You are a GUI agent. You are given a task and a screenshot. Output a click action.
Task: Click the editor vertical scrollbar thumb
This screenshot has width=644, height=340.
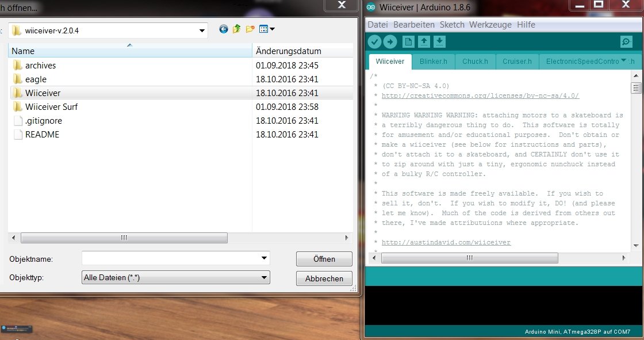point(636,88)
